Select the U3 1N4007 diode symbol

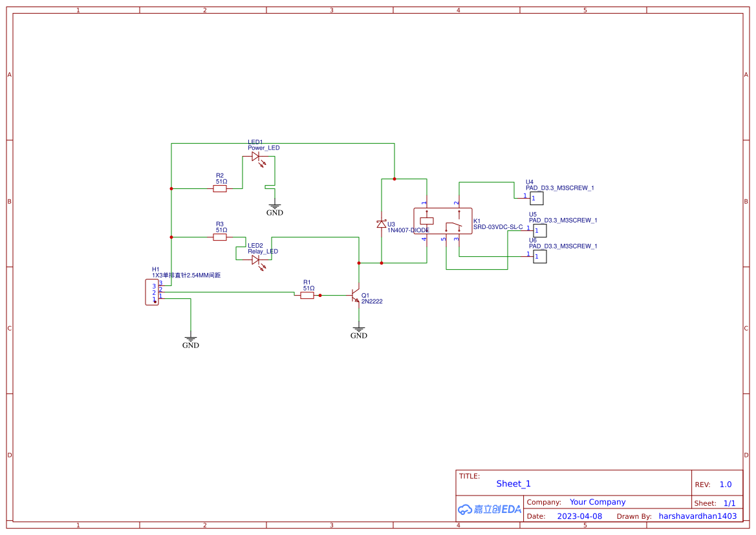click(382, 223)
